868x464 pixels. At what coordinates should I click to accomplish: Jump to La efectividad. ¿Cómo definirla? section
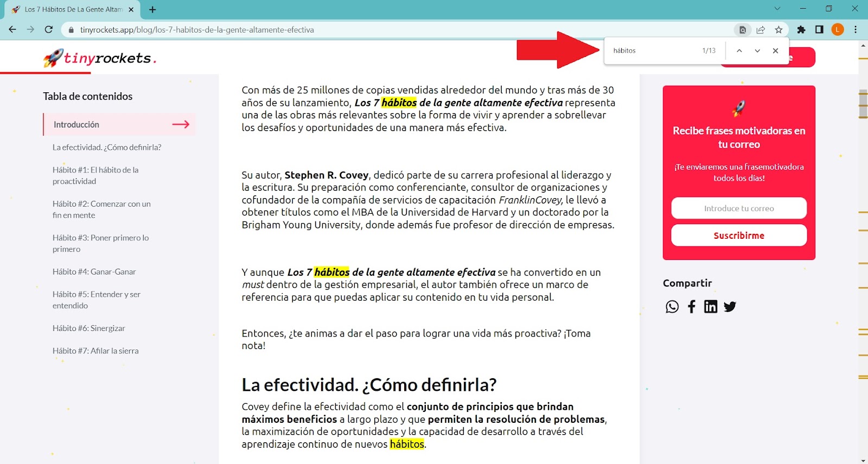(x=107, y=147)
